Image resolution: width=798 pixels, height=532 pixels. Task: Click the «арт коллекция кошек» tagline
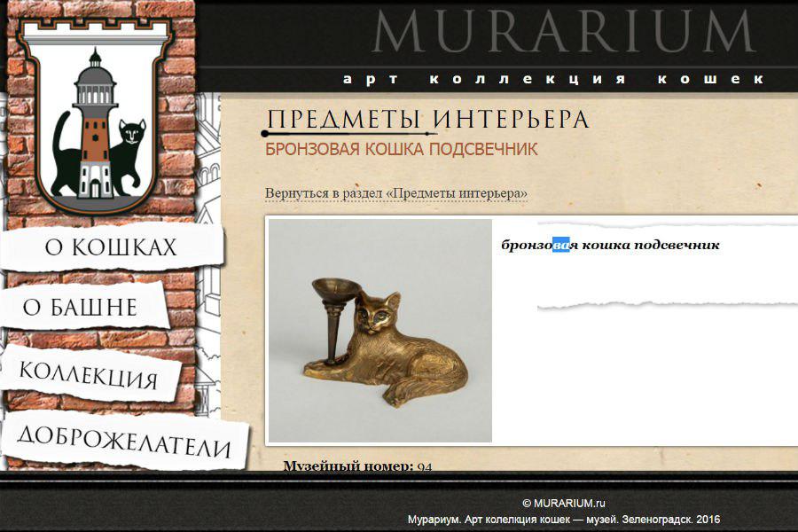coord(552,79)
